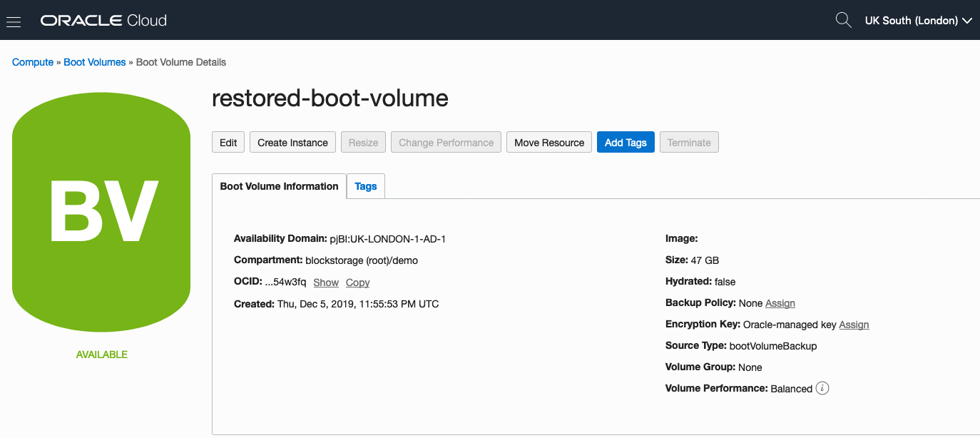Click the Change Performance button
Screen dimensions: 980x438
coord(446,143)
